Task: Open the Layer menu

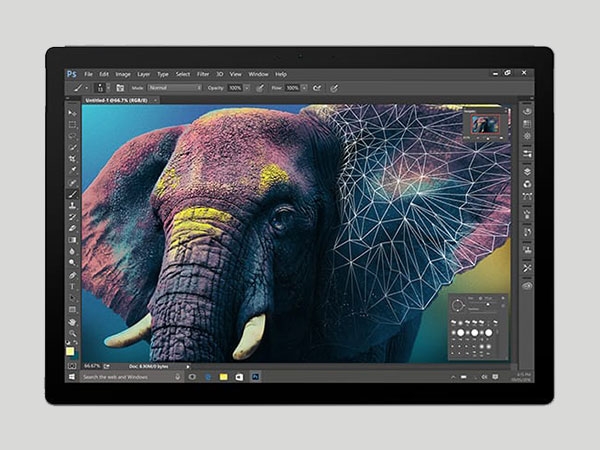Action: (143, 74)
